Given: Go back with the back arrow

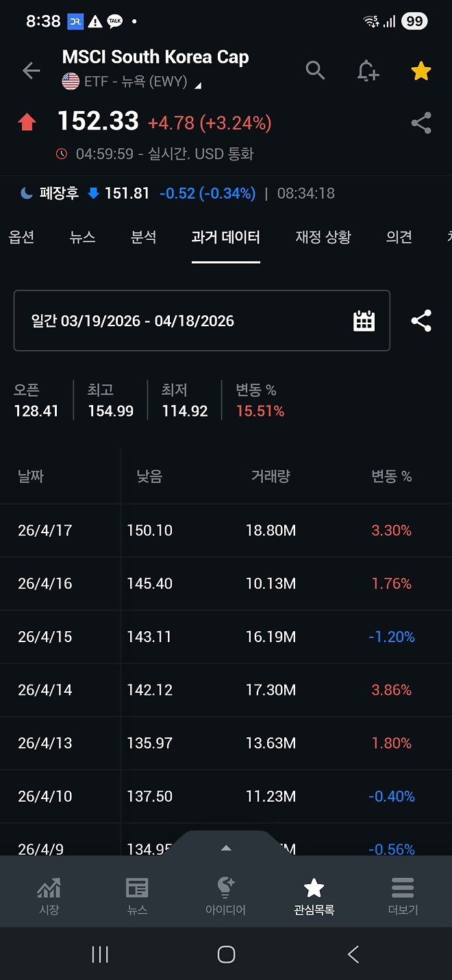Looking at the screenshot, I should pos(30,71).
